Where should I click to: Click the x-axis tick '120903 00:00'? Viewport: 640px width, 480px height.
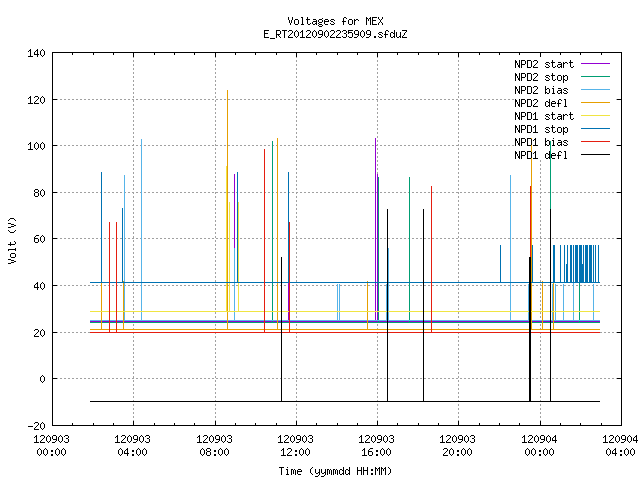tap(51, 446)
